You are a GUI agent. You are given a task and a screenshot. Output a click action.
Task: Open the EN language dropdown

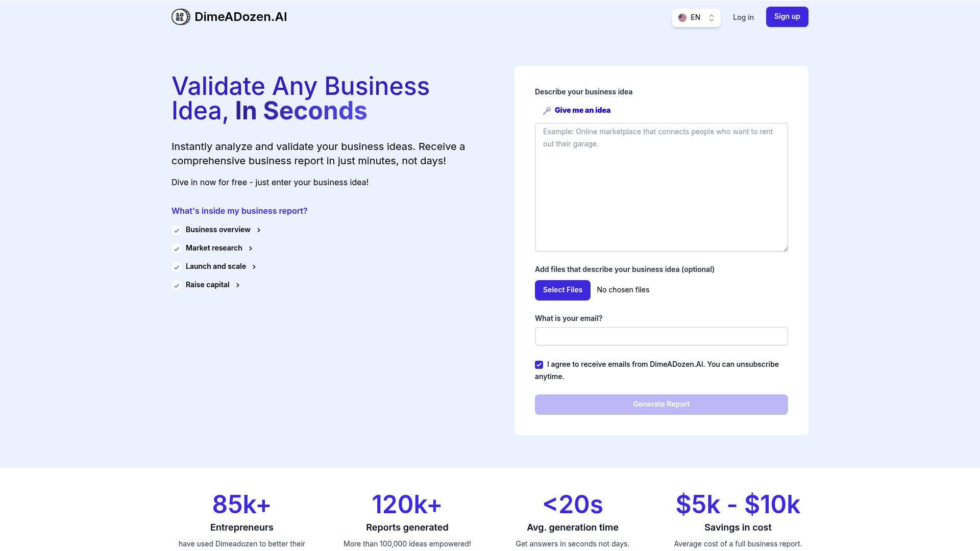coord(696,18)
